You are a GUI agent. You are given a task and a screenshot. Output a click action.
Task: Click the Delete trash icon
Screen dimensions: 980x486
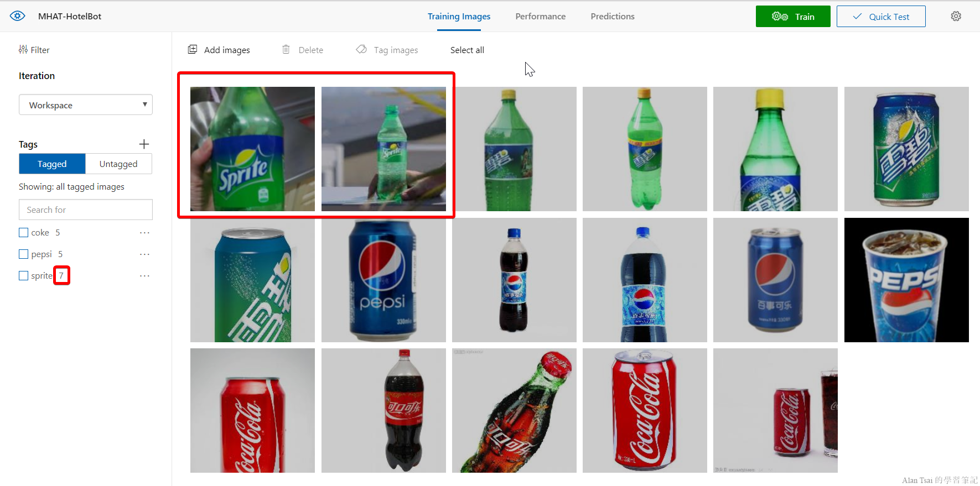(286, 50)
